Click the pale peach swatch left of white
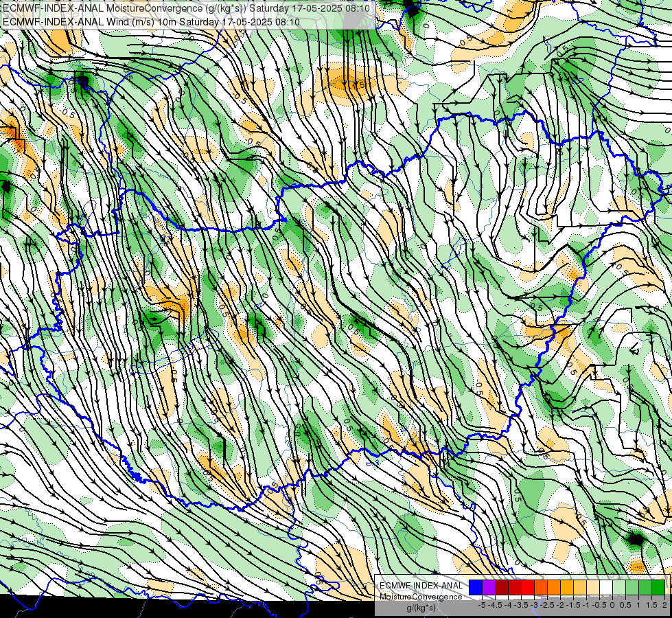Screen dimensions: 672x618 tap(593, 588)
